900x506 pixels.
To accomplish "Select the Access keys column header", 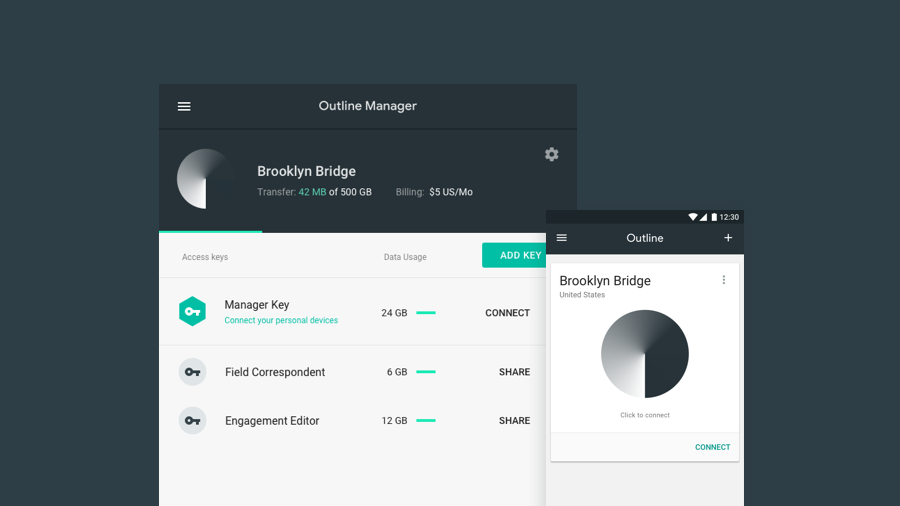I will tap(205, 257).
